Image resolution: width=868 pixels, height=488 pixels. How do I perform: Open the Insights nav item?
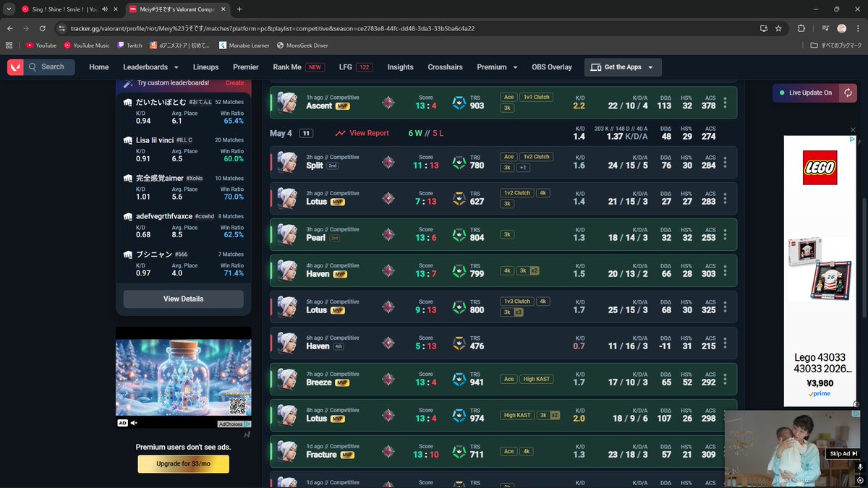[x=400, y=67]
